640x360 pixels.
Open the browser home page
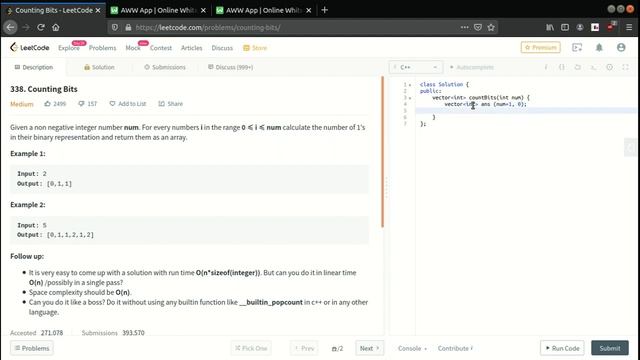pyautogui.click(x=56, y=27)
